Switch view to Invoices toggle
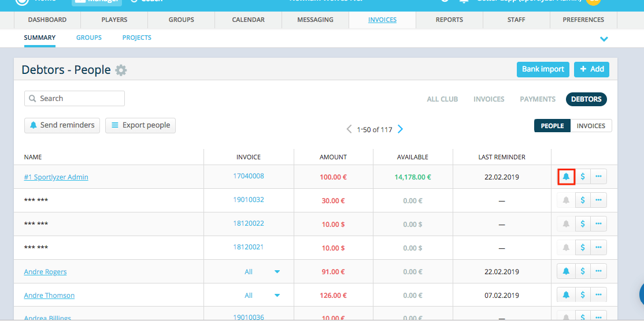 click(591, 126)
